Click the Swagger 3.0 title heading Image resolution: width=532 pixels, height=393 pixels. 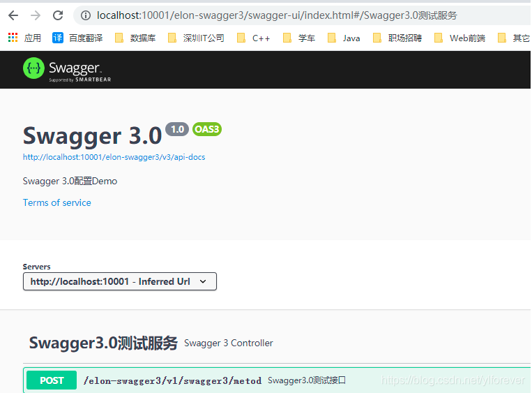pos(92,135)
